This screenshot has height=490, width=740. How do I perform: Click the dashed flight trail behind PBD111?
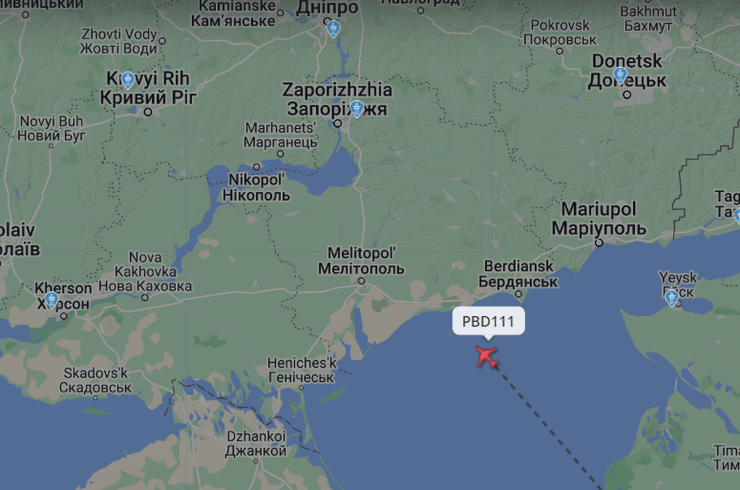[x=547, y=428]
